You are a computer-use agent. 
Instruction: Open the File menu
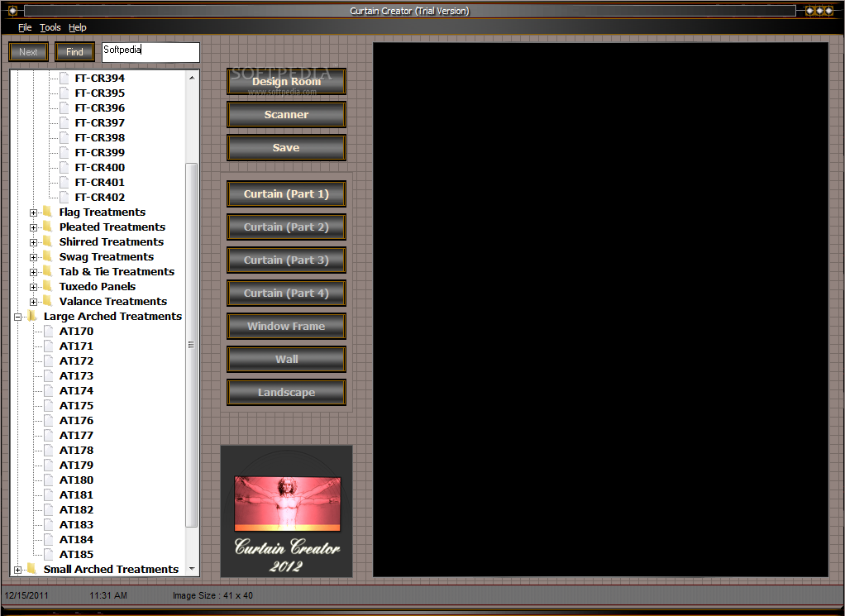click(x=25, y=27)
